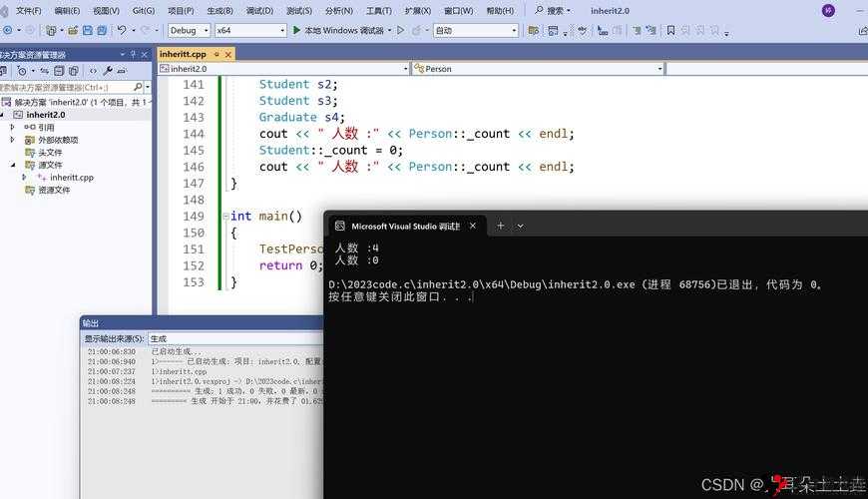868x499 pixels.
Task: Select inheritt.cpp in Solution Explorer tree
Action: coord(72,178)
